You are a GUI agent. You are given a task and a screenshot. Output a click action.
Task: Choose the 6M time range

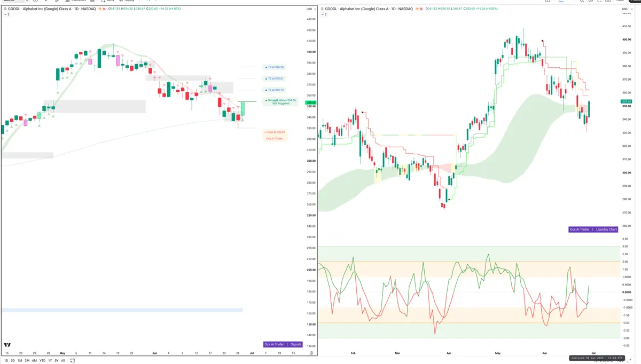click(x=35, y=361)
